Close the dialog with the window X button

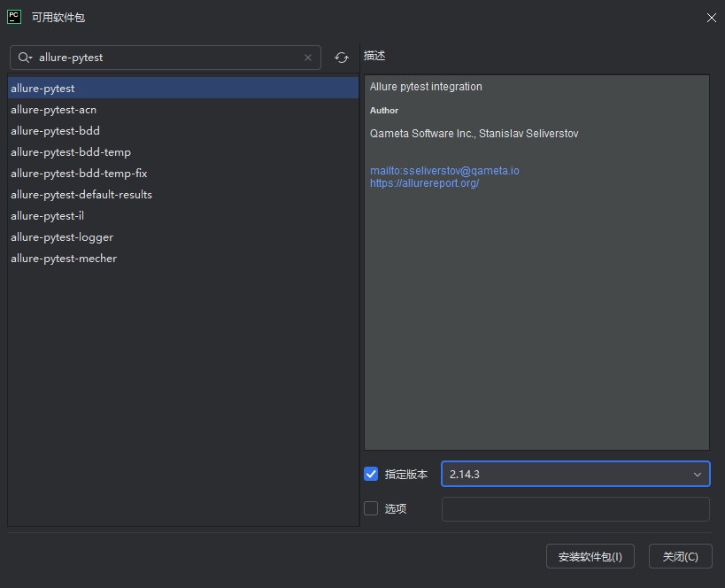[x=711, y=18]
